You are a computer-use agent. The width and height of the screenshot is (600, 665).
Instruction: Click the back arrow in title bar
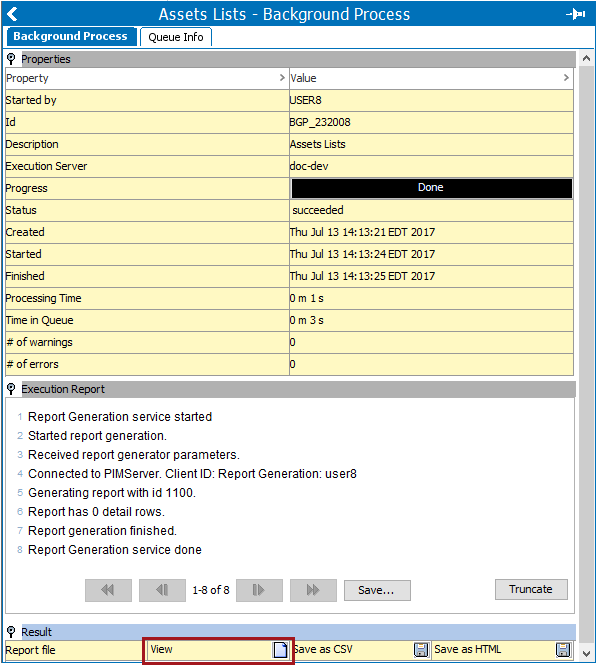[x=12, y=14]
